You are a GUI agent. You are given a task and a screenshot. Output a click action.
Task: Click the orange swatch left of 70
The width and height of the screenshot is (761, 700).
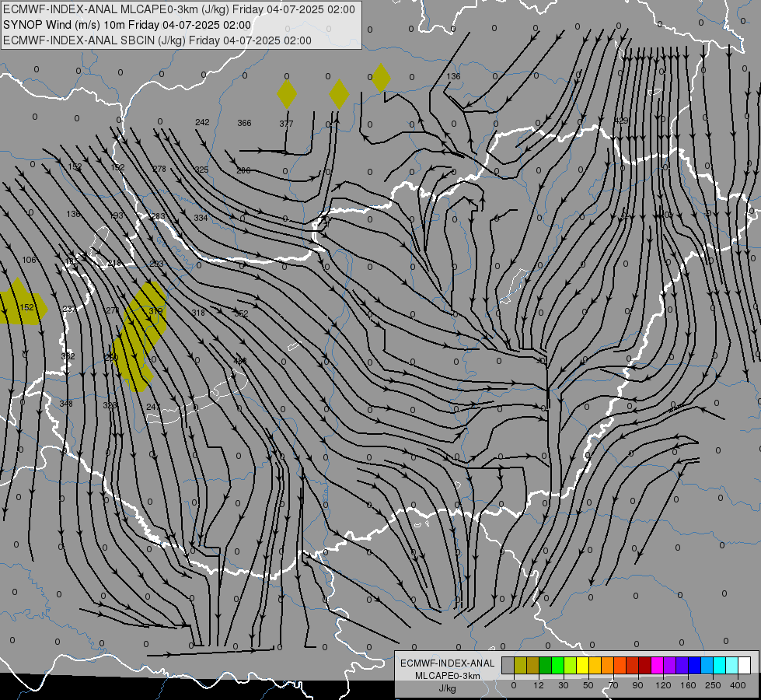[608, 666]
